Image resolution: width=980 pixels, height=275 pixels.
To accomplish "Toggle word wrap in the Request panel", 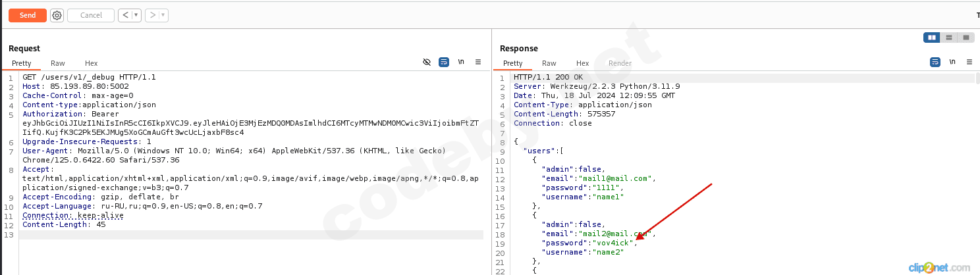I will tap(444, 62).
